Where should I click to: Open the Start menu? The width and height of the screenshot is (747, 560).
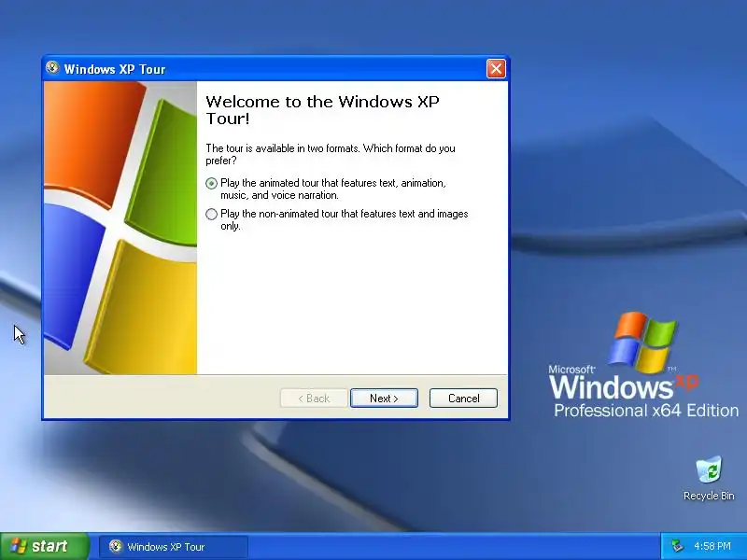[44, 546]
